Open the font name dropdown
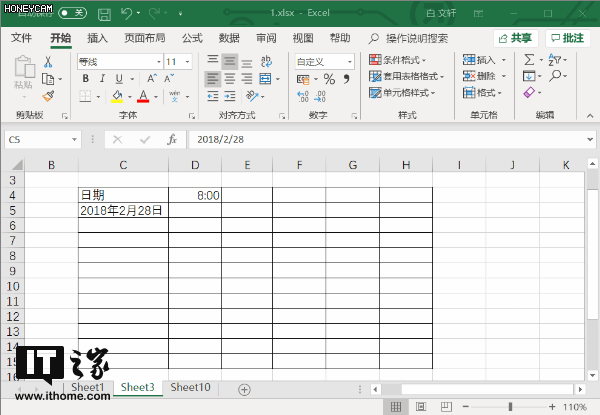 click(x=158, y=62)
